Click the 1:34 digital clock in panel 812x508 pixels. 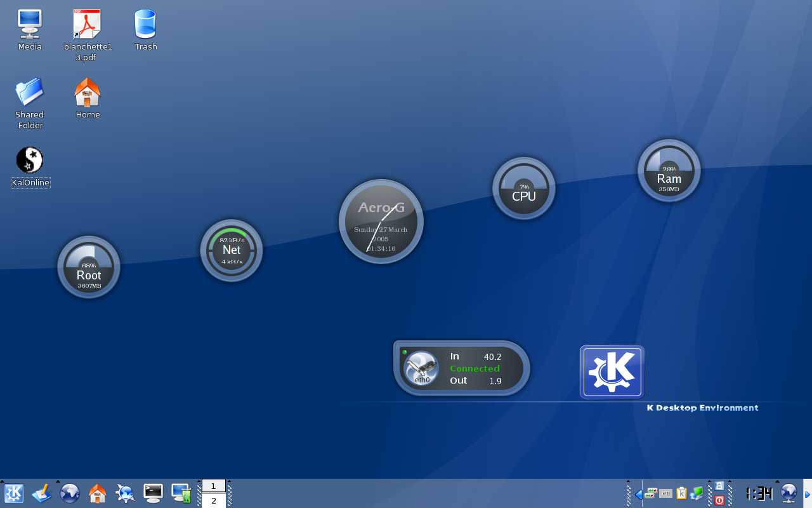[759, 493]
